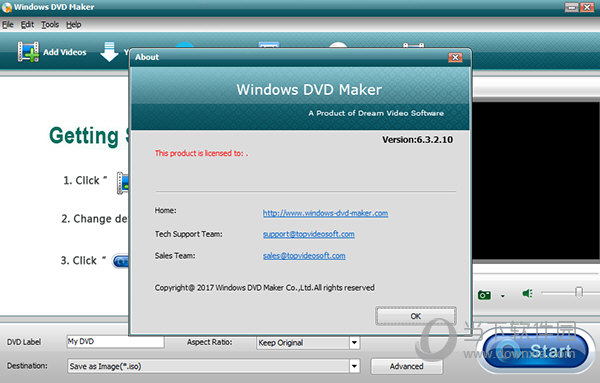Click OK in the About dialog
600x383 pixels.
416,316
